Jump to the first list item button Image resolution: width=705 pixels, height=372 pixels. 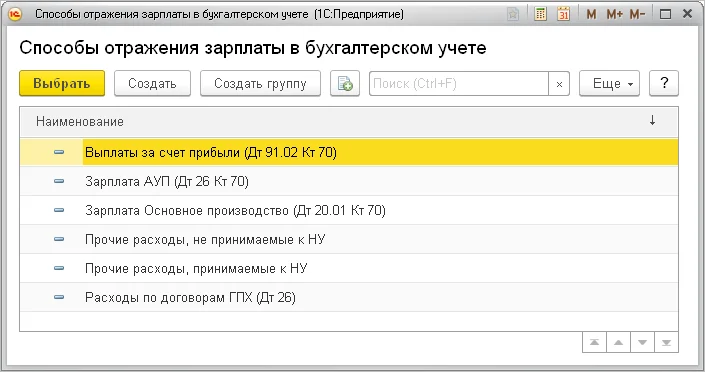pyautogui.click(x=594, y=343)
